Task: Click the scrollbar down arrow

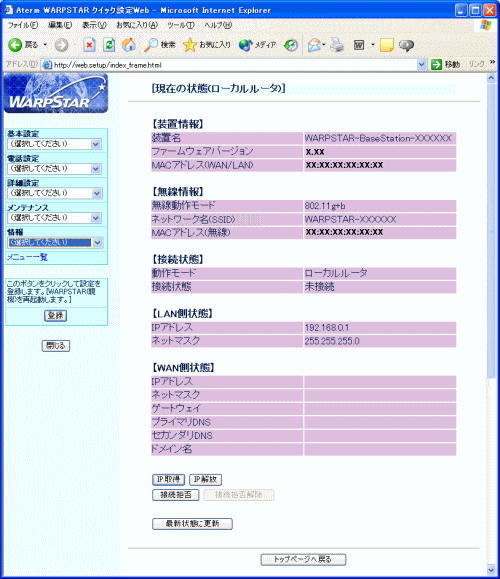Action: point(491,569)
